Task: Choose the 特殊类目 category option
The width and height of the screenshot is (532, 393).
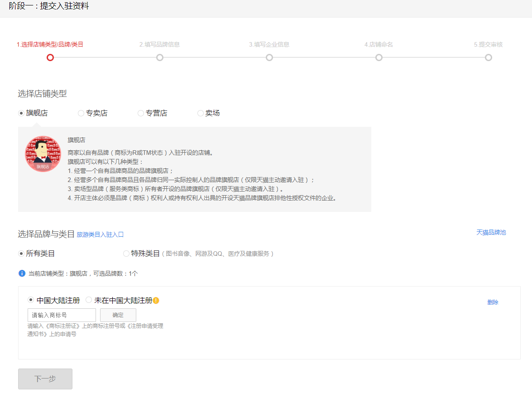Action: tap(126, 254)
